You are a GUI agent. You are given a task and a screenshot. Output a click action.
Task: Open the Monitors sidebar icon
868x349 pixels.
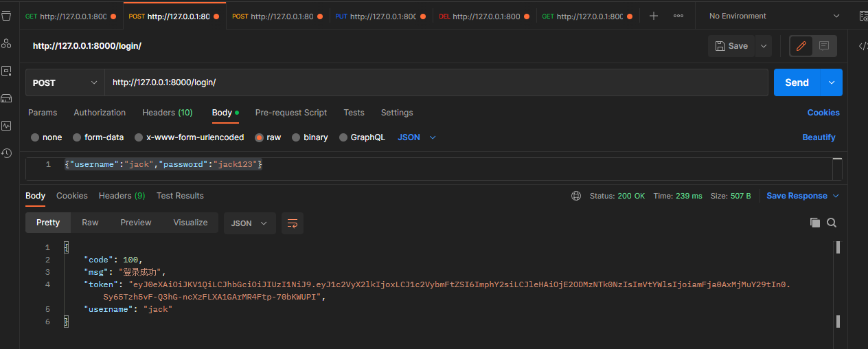click(6, 126)
